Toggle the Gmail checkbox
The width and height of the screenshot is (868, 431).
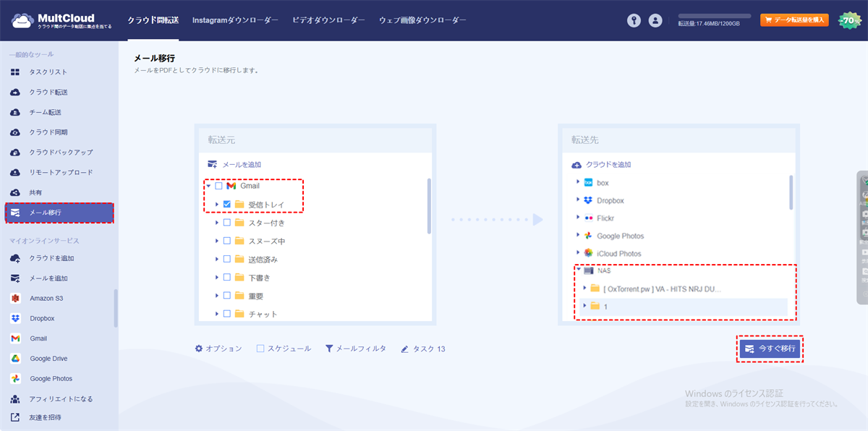[x=218, y=186]
